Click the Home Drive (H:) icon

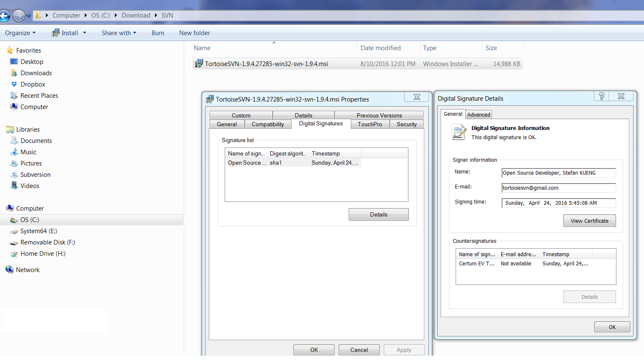tap(14, 254)
